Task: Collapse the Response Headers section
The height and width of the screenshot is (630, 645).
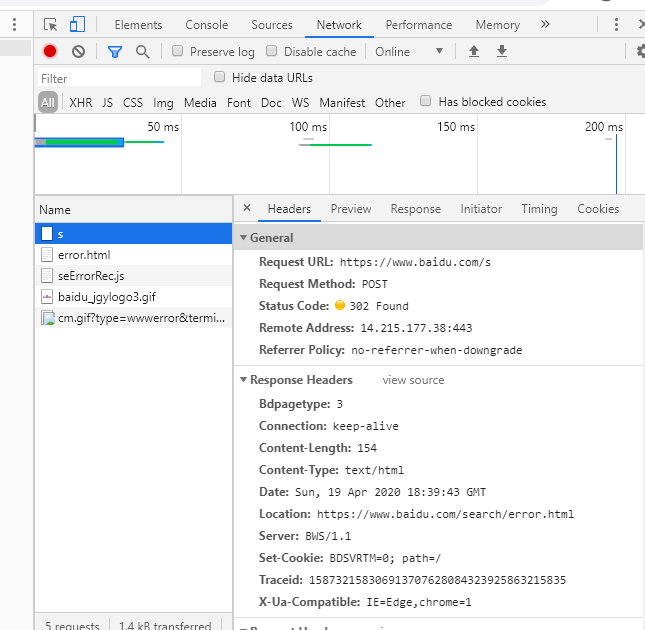Action: [243, 380]
